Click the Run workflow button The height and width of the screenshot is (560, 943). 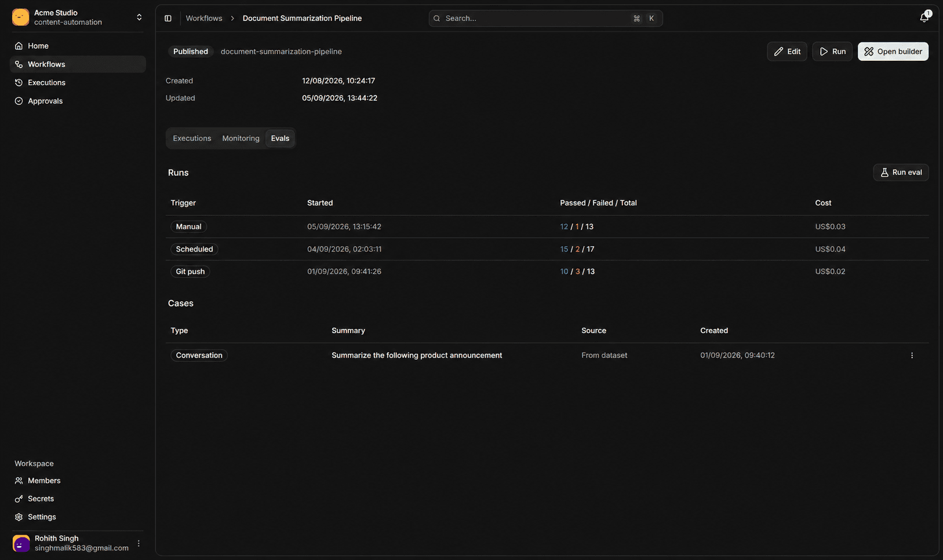(832, 52)
